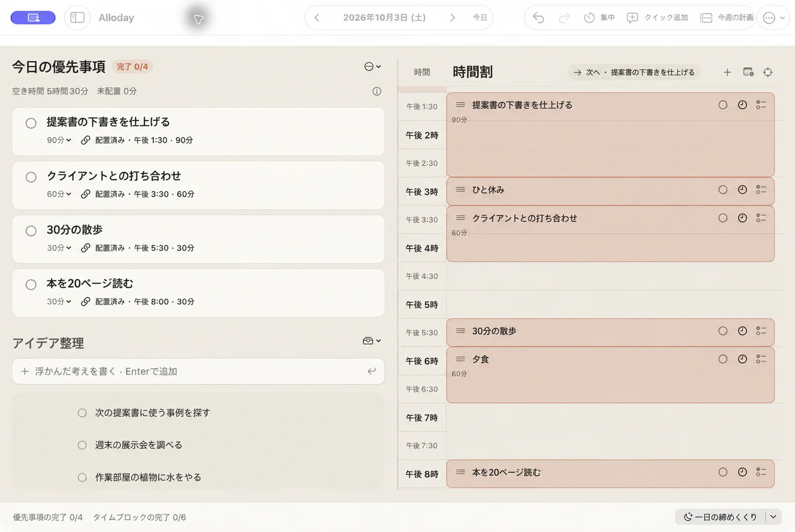Check the idea 次の提案書に使う事例を探す
The image size is (795, 532).
pos(82,413)
